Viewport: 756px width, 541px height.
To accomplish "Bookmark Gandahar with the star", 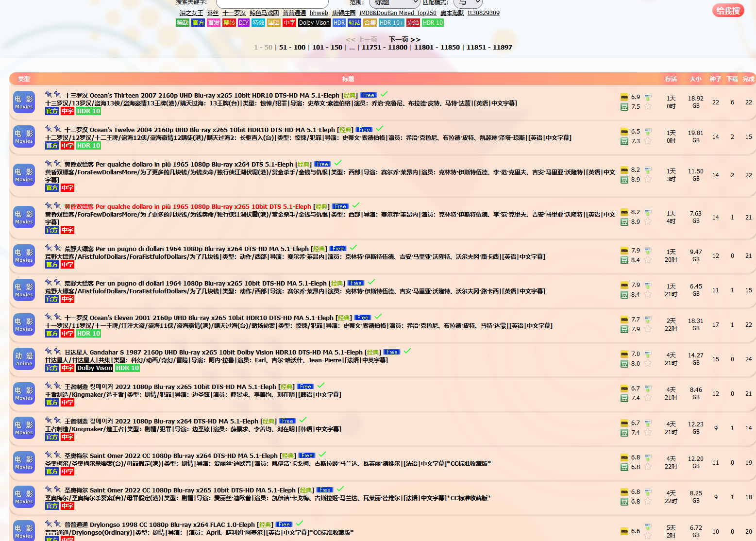I will (648, 364).
